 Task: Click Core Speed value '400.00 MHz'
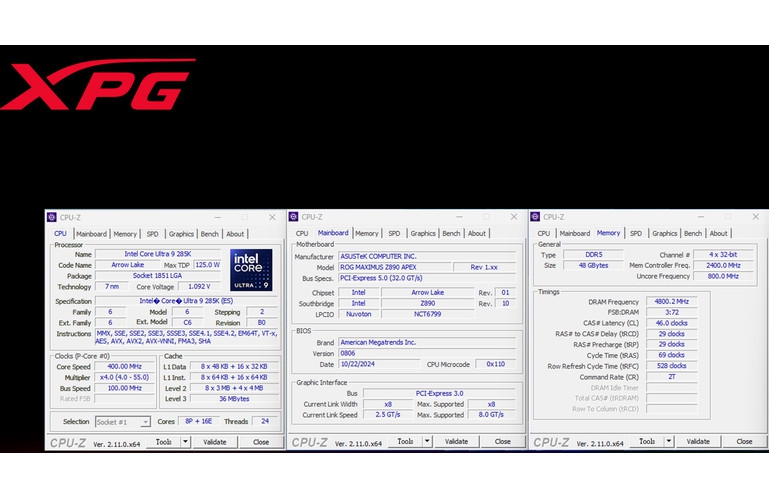124,367
